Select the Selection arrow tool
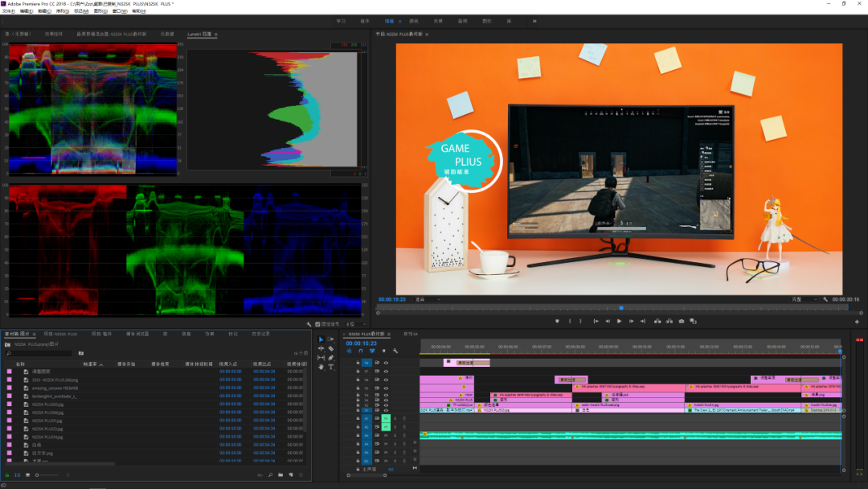Viewport: 868px width, 489px height. point(321,340)
